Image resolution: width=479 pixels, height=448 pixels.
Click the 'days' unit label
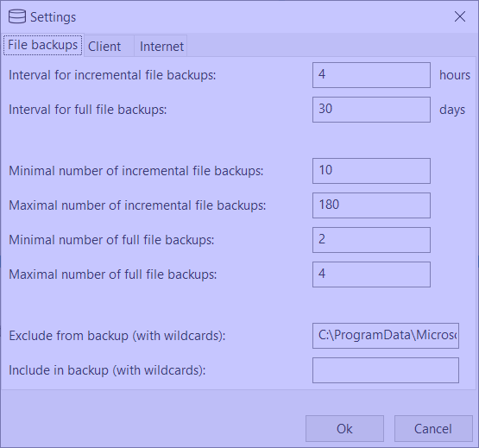452,110
